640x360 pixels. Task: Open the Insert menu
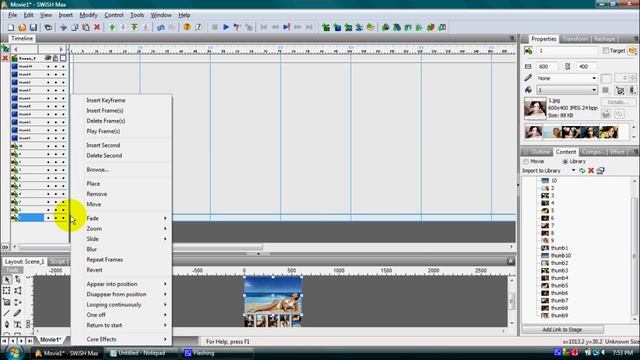point(65,15)
